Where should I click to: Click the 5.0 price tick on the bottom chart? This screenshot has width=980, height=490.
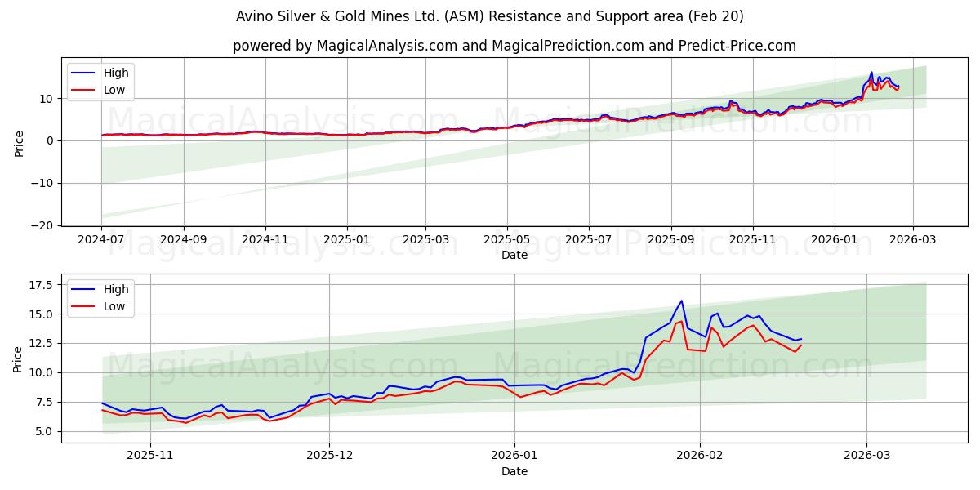click(x=46, y=431)
